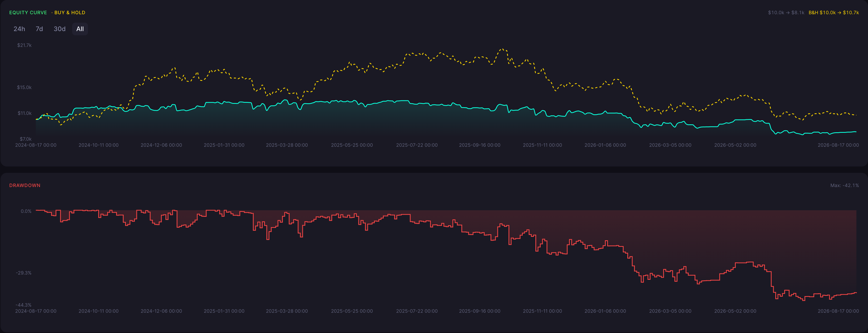Click the DRAWDOWN panel title
Viewport: 868px width, 333px height.
[24, 185]
